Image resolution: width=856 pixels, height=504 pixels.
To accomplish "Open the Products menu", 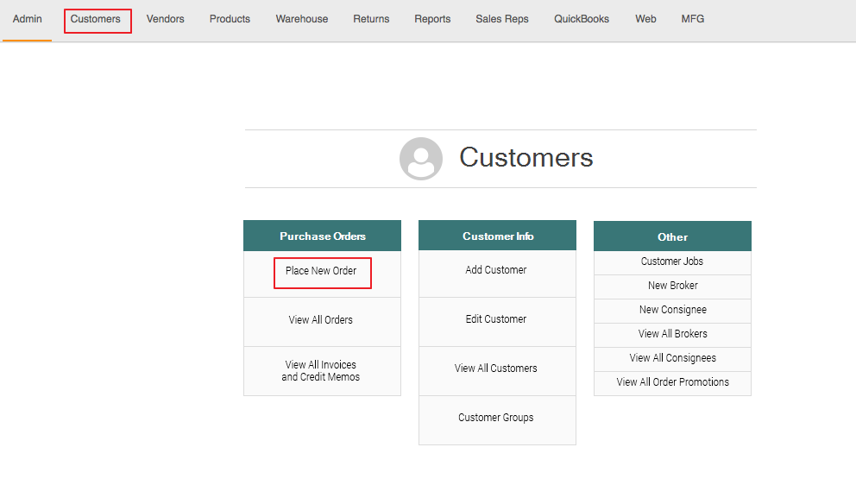I will 230,19.
